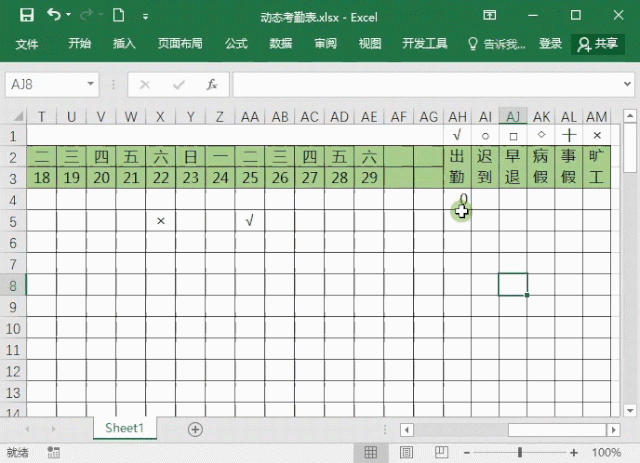Click the date cell 18
Image resolution: width=640 pixels, height=463 pixels.
point(42,178)
